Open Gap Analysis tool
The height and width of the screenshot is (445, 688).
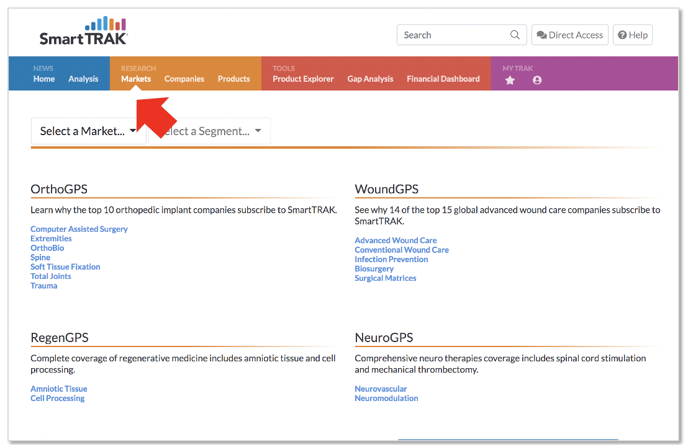point(370,79)
